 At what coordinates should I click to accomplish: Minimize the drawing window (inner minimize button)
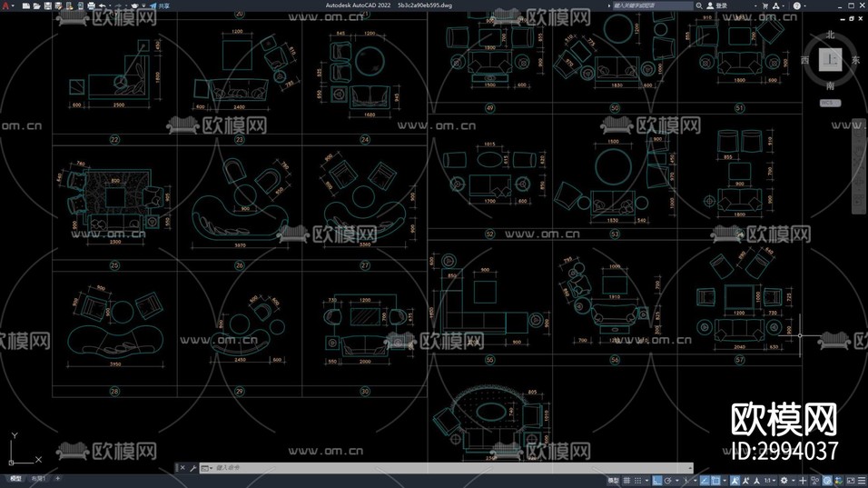843,18
